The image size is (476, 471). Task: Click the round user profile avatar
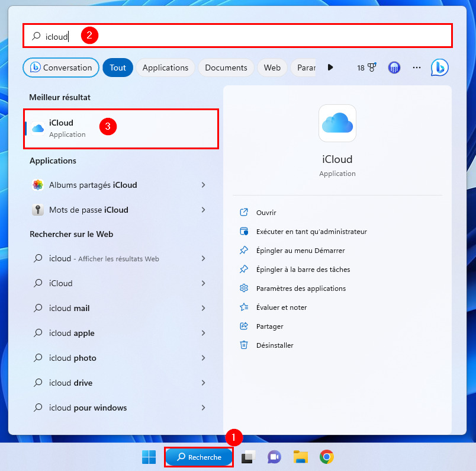pyautogui.click(x=394, y=68)
